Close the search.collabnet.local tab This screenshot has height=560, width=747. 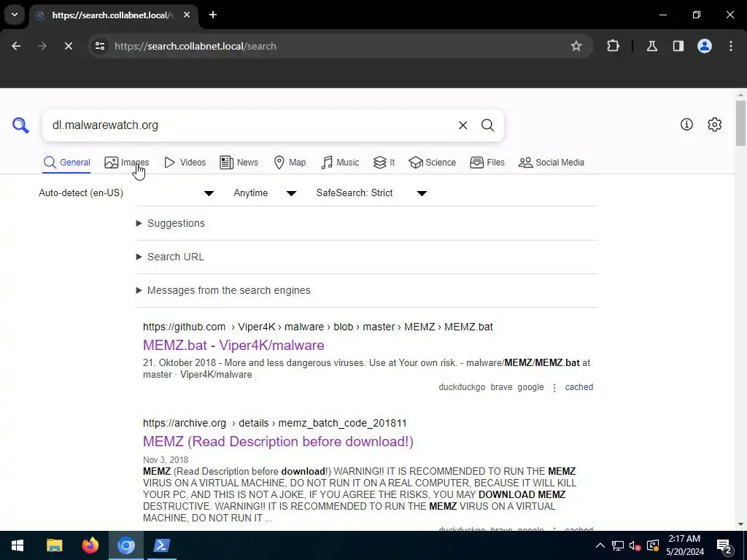[x=187, y=15]
